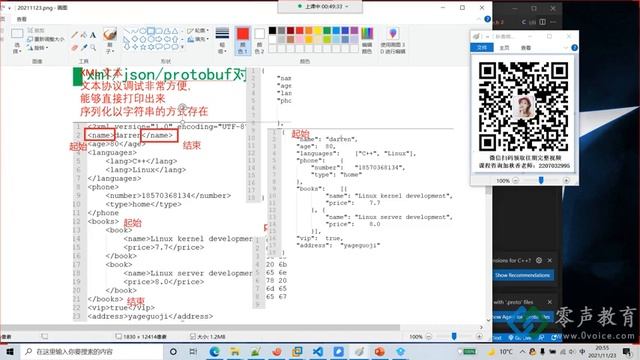This screenshot has height=360, width=640.
Task: Open extension notification gear settings in VS Code
Action: click(539, 260)
